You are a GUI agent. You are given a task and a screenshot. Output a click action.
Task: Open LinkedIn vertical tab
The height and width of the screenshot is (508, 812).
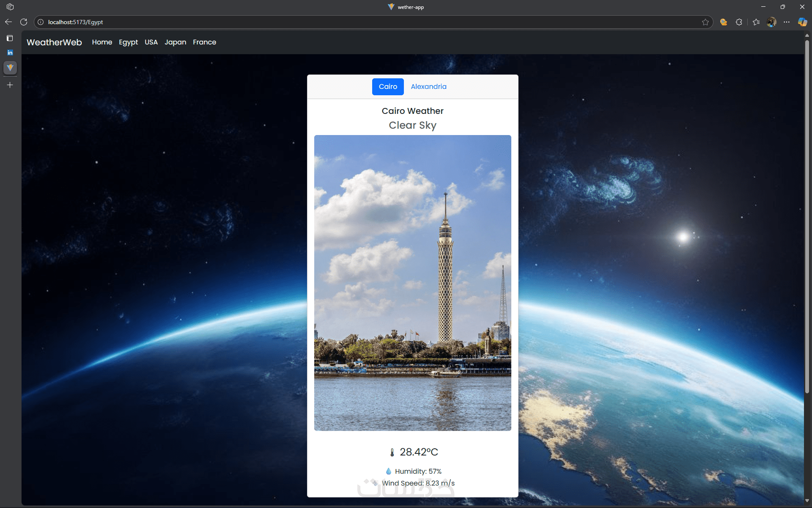[10, 52]
